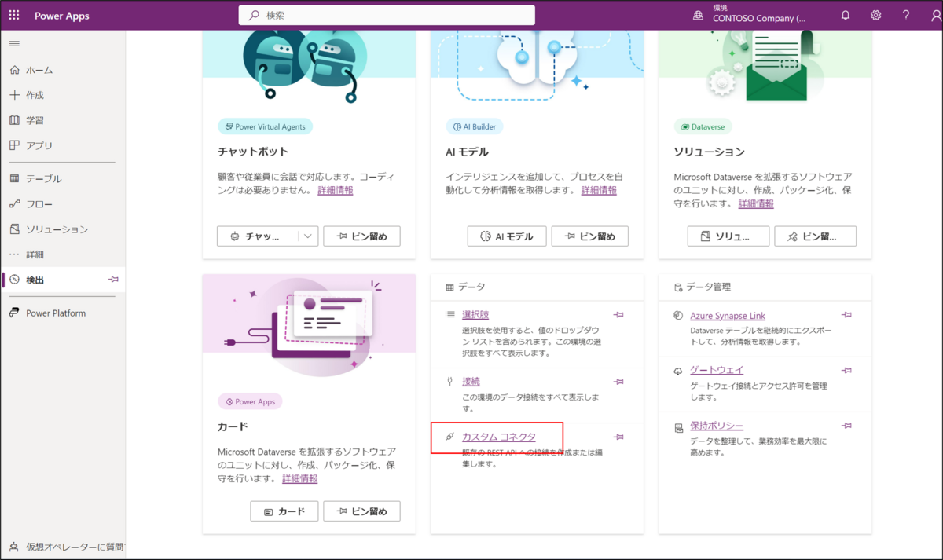
Task: Click the search magnifier icon
Action: coord(254,16)
